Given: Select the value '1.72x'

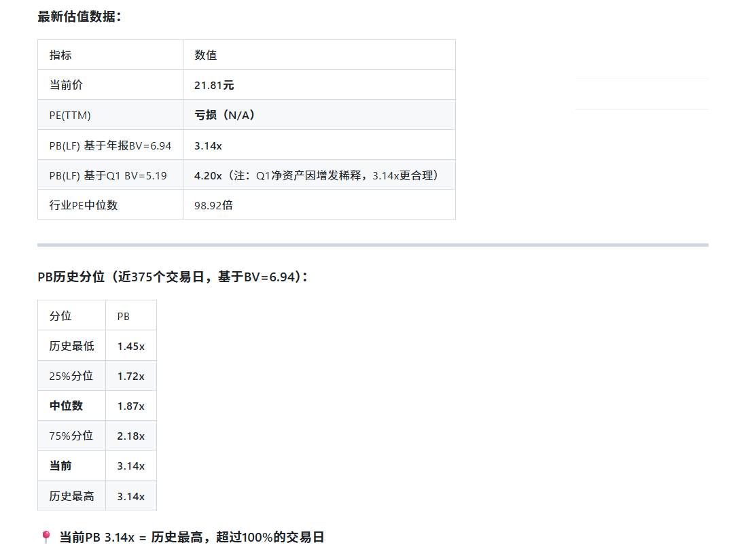Looking at the screenshot, I should tap(131, 377).
